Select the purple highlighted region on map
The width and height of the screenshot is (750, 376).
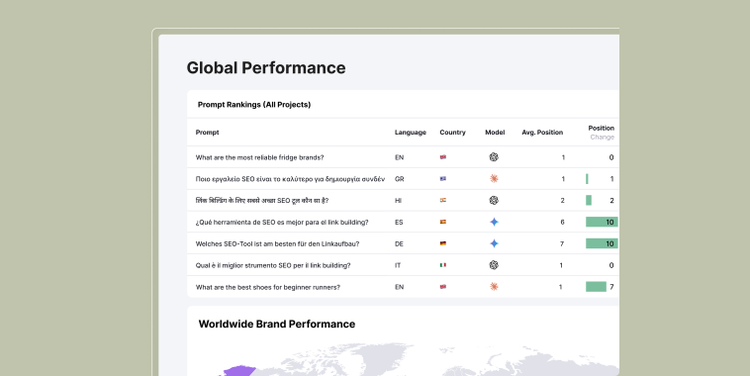(x=239, y=371)
